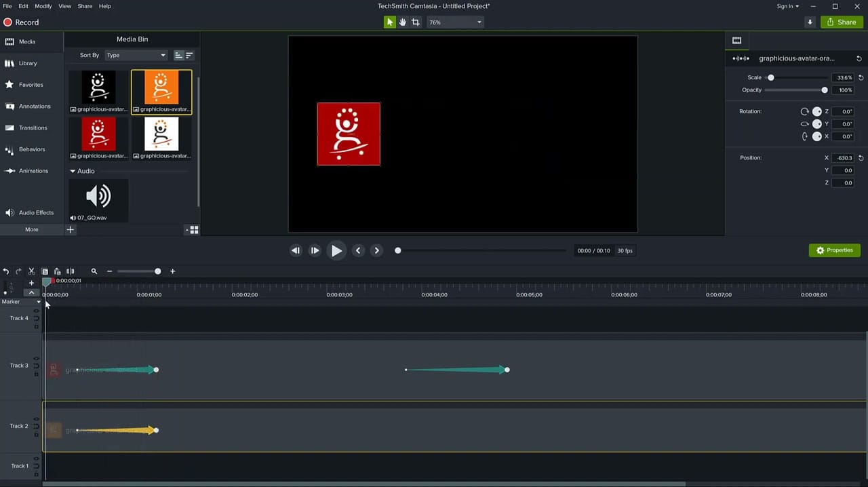Image resolution: width=868 pixels, height=487 pixels.
Task: Activate the timeline zoom magnifier
Action: pos(94,271)
